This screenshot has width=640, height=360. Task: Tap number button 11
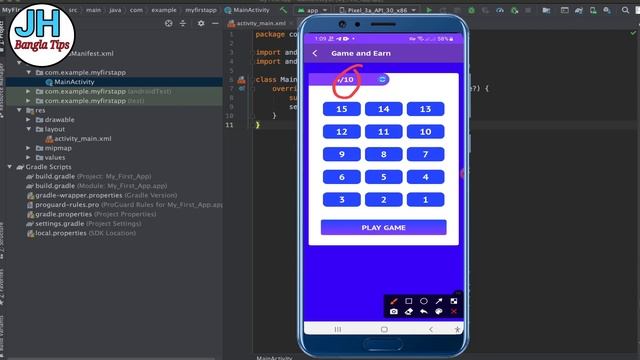click(384, 131)
